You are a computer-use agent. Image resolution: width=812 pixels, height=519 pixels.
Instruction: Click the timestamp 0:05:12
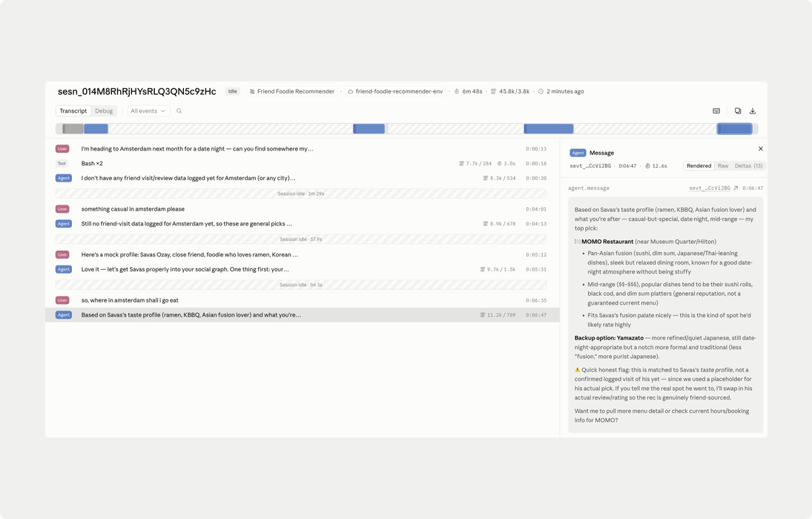(x=536, y=255)
